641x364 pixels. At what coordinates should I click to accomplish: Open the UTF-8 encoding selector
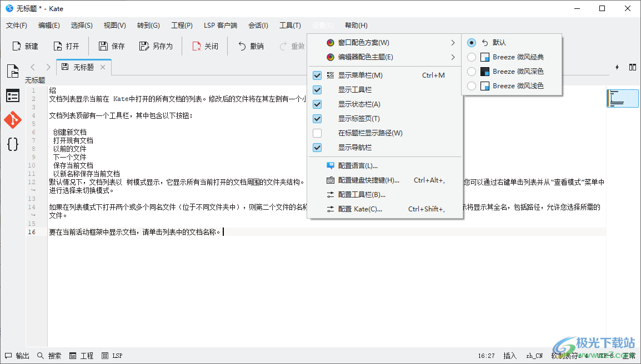tap(606, 356)
